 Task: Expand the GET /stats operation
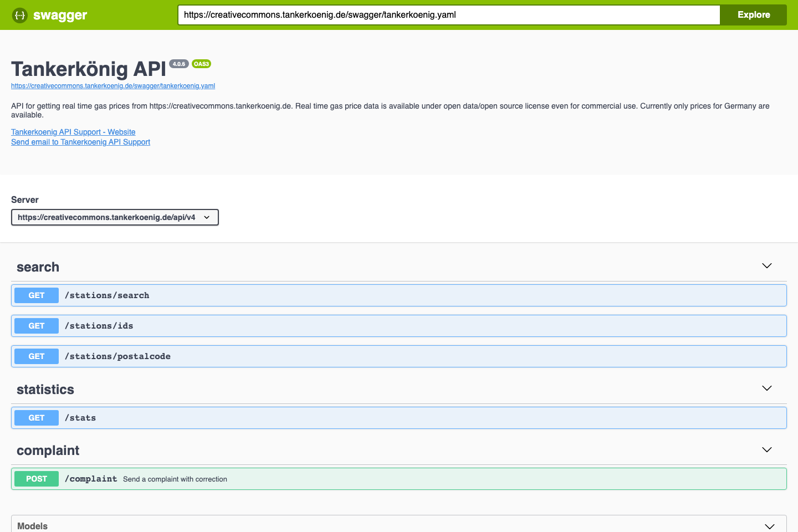(x=388, y=417)
